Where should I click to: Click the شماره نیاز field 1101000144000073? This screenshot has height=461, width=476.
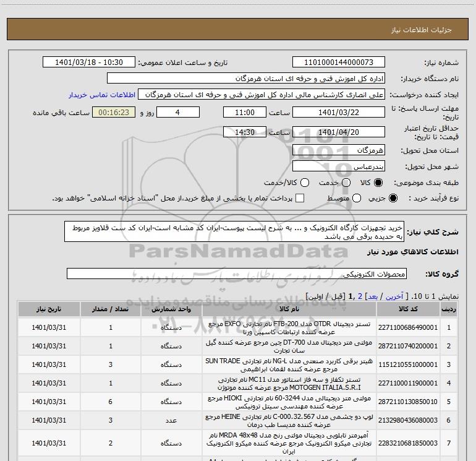point(339,62)
